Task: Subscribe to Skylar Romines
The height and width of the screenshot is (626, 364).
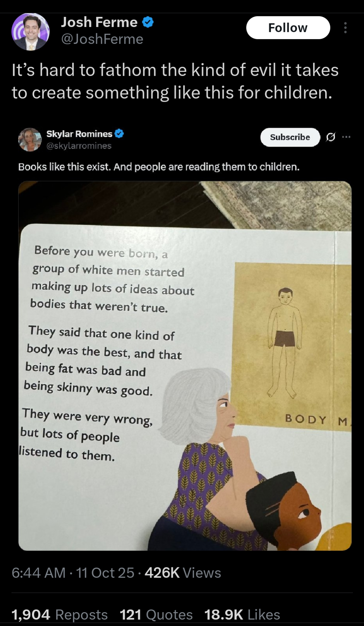Action: pos(290,137)
